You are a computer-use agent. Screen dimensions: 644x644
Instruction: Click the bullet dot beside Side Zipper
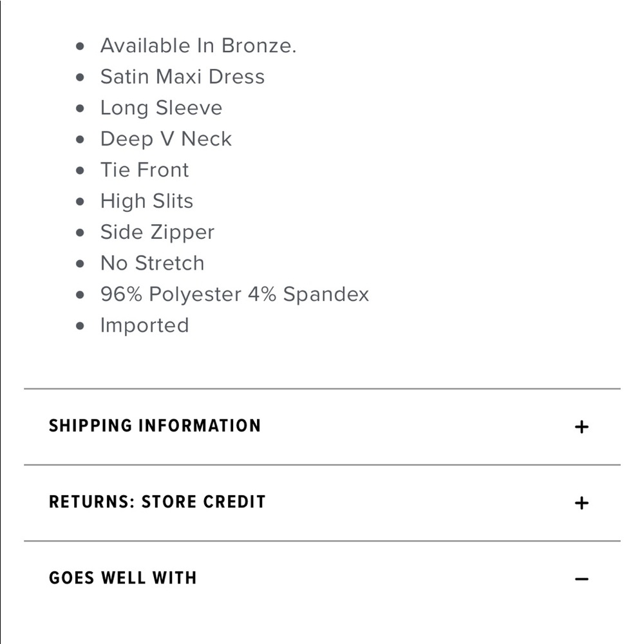(80, 232)
